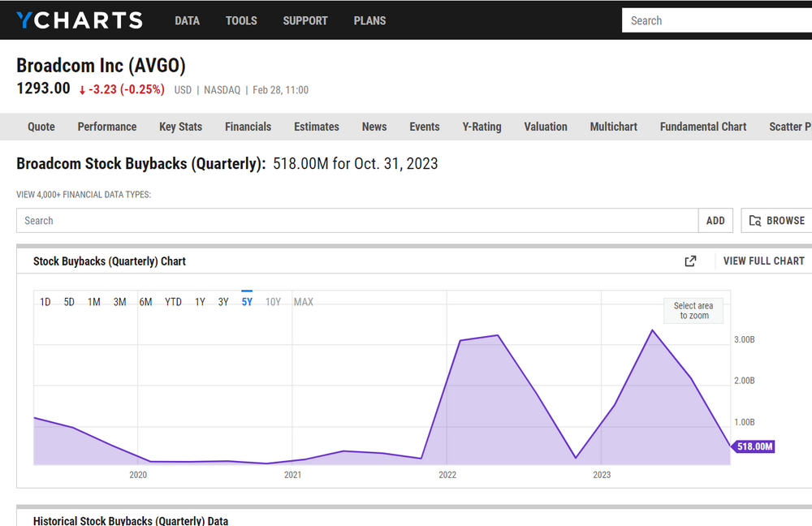Open VIEW FULL CHART link
This screenshot has width=812, height=526.
[x=763, y=261]
